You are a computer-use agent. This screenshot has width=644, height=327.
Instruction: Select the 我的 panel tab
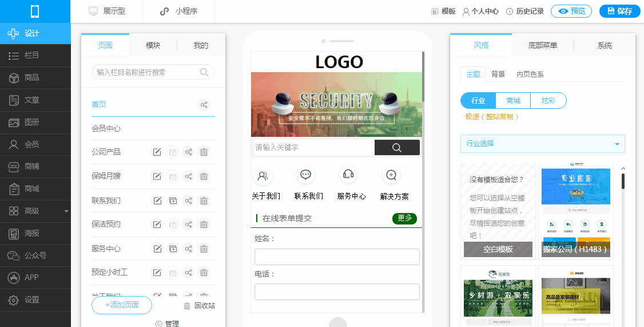tap(201, 45)
